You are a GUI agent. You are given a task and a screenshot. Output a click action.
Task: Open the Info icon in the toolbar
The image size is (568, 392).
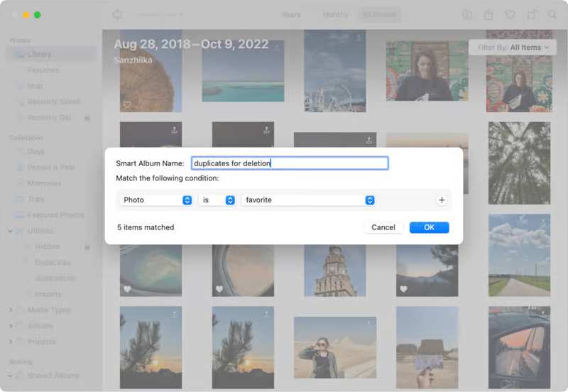click(x=467, y=15)
